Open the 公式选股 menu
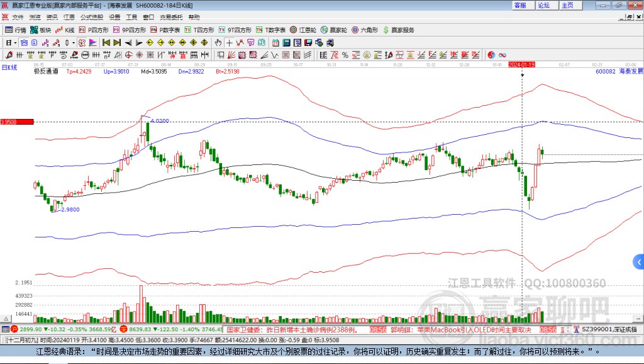This screenshot has height=364, width=644. (92, 17)
